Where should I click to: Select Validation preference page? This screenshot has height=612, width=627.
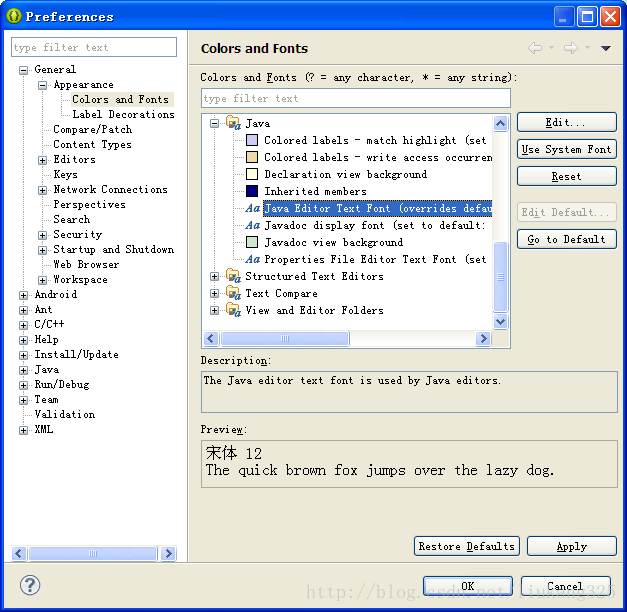[65, 414]
